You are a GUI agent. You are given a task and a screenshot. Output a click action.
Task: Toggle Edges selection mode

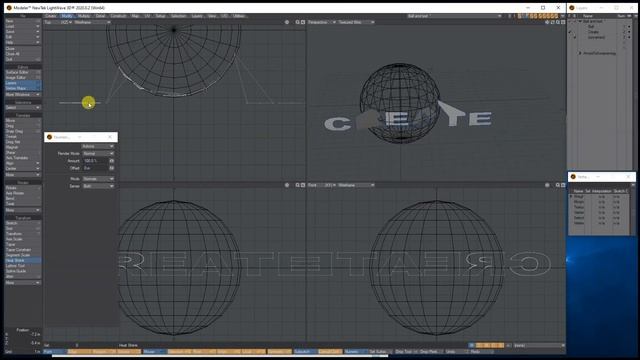pyautogui.click(x=79, y=351)
